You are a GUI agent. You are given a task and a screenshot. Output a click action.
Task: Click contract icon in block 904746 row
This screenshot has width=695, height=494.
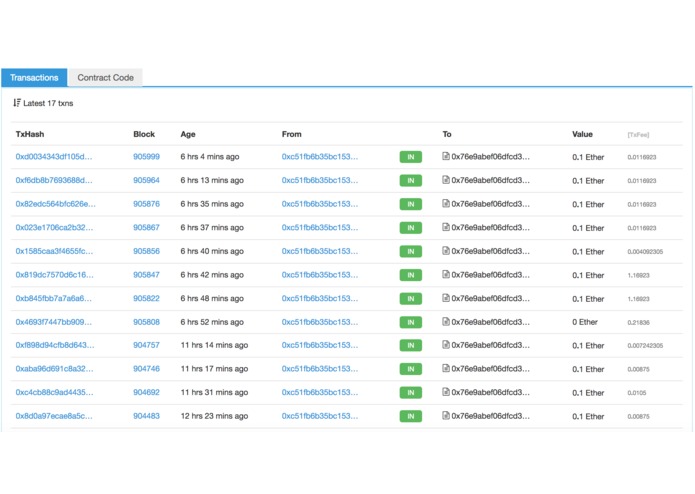[446, 368]
